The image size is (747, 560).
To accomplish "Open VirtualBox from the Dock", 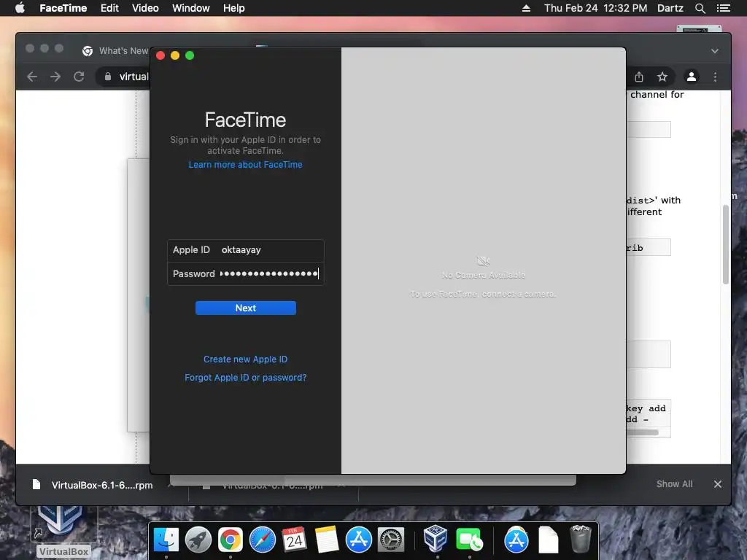I will [x=436, y=539].
